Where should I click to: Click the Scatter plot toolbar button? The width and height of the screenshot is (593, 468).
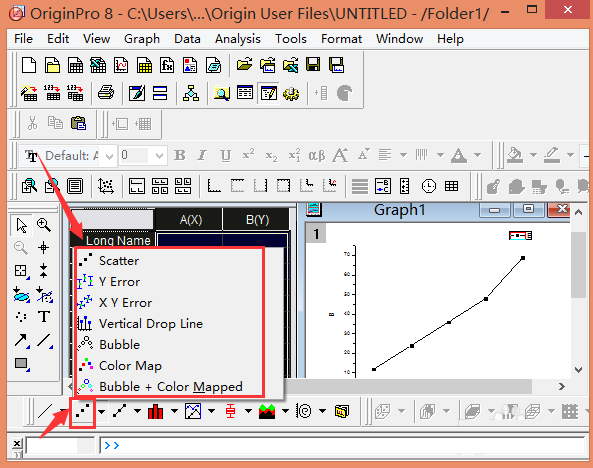click(82, 411)
